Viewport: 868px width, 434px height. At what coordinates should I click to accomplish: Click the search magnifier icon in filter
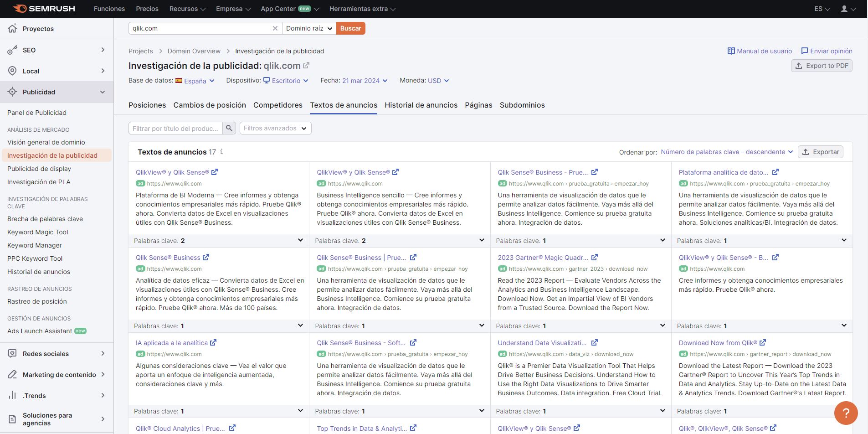click(229, 128)
